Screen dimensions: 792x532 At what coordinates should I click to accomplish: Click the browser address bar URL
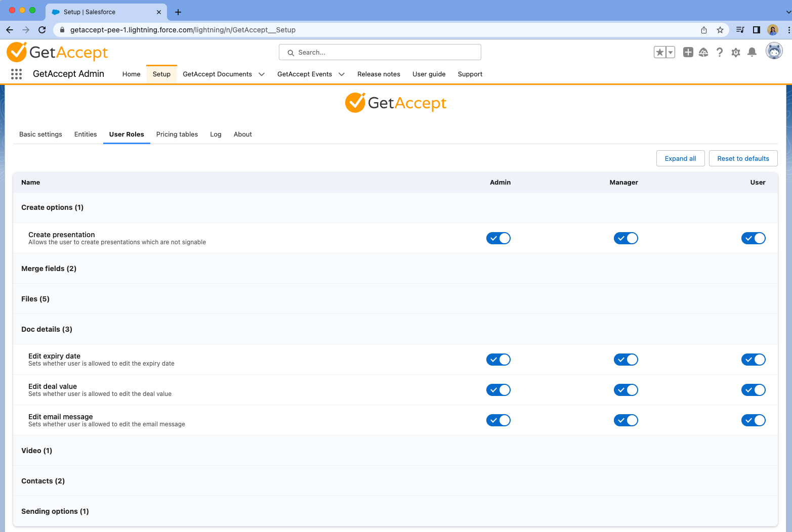(x=183, y=30)
